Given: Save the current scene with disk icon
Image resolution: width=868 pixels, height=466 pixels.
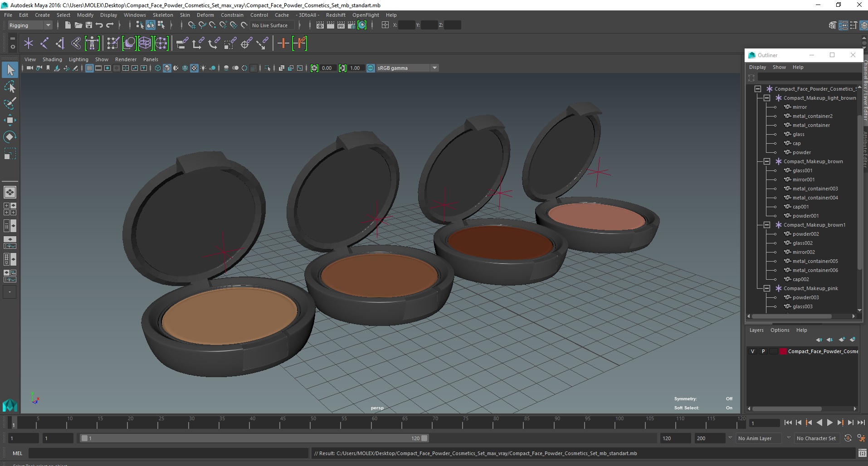Looking at the screenshot, I should point(89,25).
